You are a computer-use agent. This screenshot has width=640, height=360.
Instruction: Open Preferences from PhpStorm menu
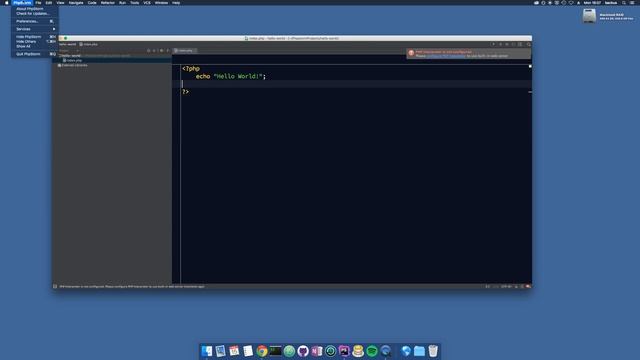[35, 21]
